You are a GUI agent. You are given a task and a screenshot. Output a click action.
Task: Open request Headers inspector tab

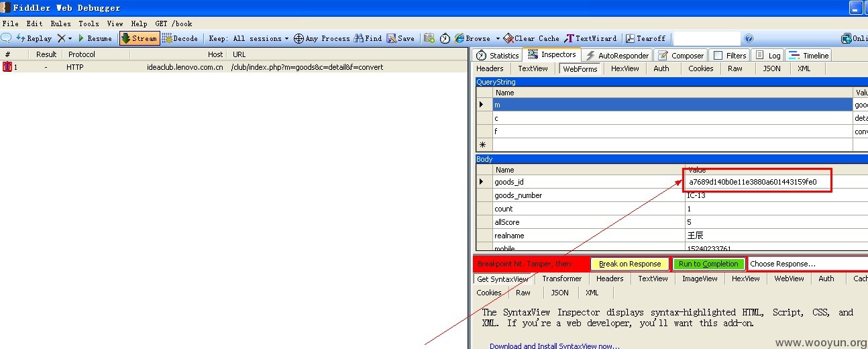pos(490,68)
